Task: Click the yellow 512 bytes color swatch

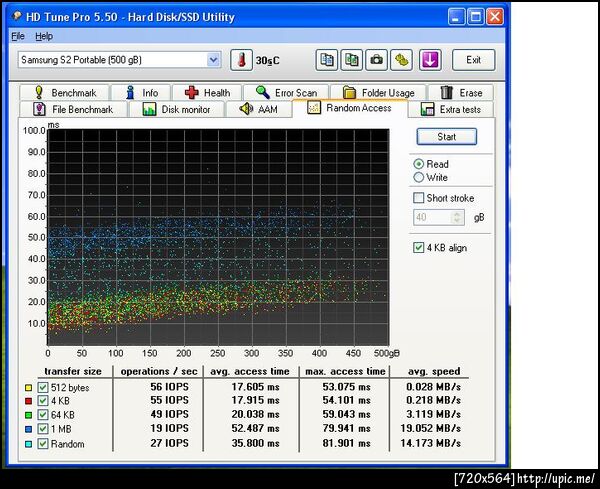Action: [28, 388]
